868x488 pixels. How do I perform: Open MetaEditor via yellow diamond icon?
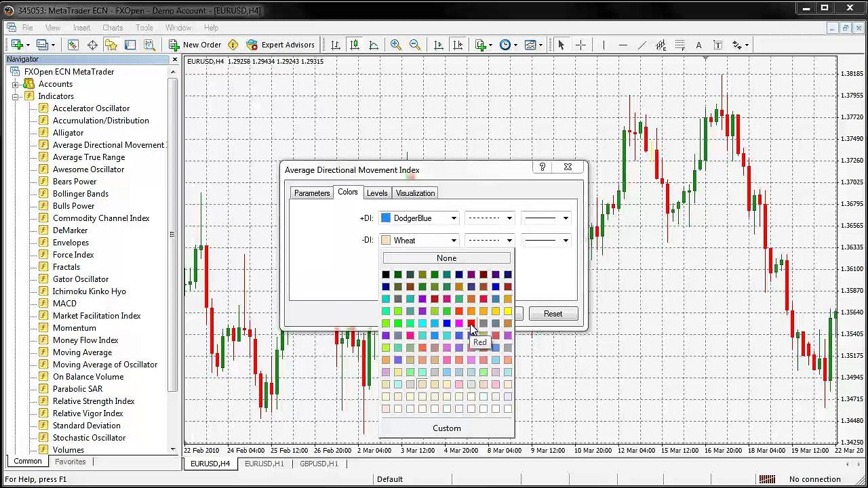coord(233,45)
